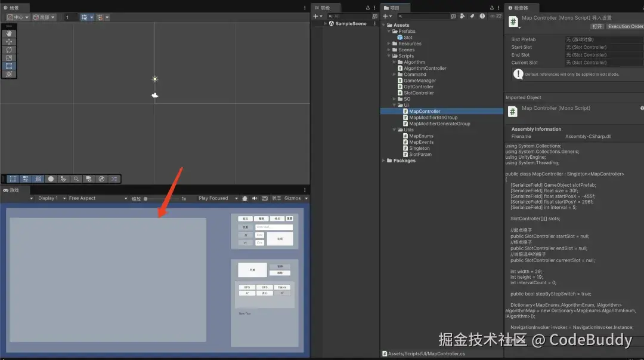This screenshot has width=644, height=360.
Task: Toggle the Game view bug/debug icon
Action: (245, 198)
